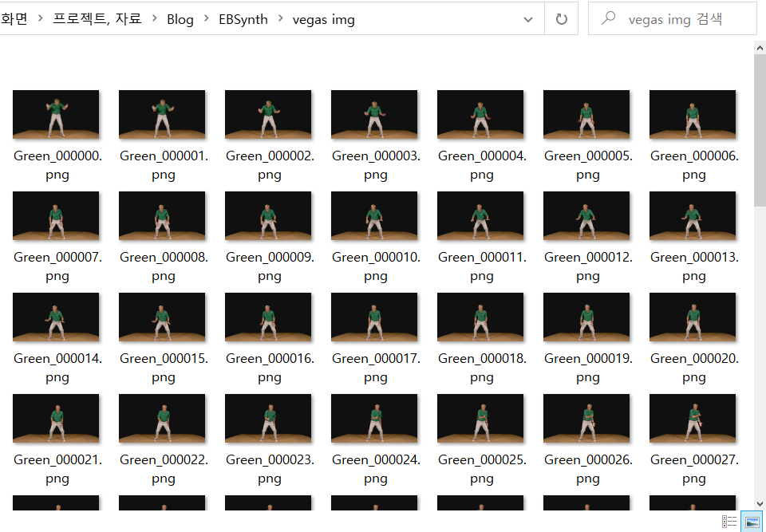Select the Green_000023.png thumbnail

pos(268,418)
